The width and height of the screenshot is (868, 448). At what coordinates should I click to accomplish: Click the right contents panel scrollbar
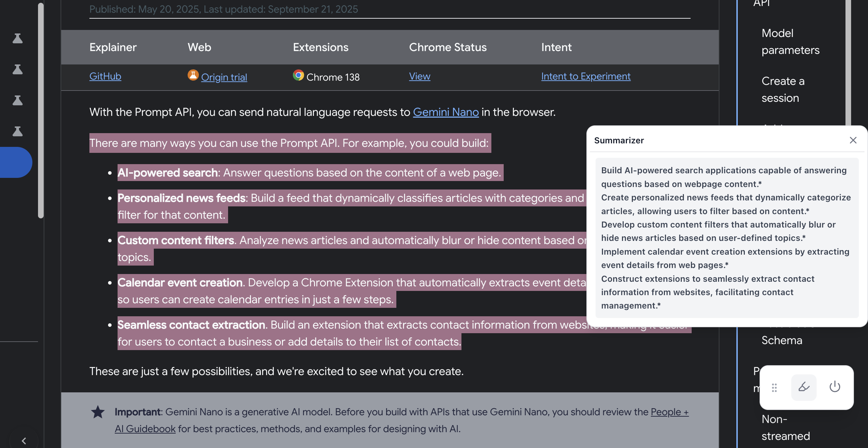848,63
